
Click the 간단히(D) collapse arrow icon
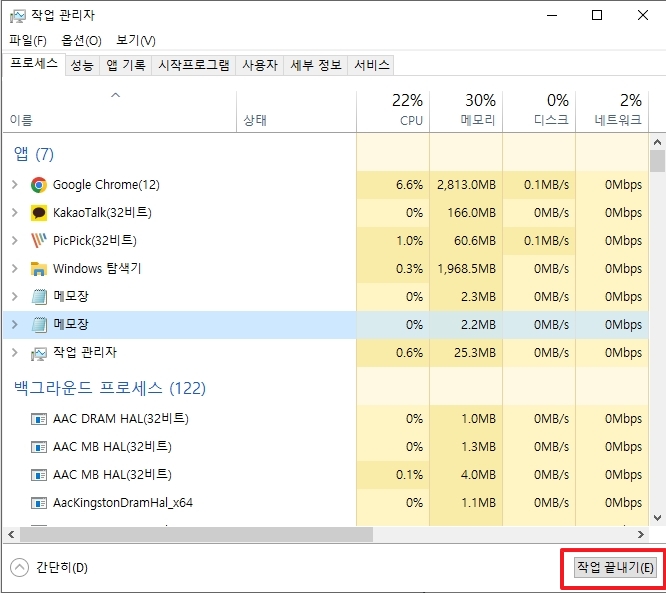[x=19, y=568]
